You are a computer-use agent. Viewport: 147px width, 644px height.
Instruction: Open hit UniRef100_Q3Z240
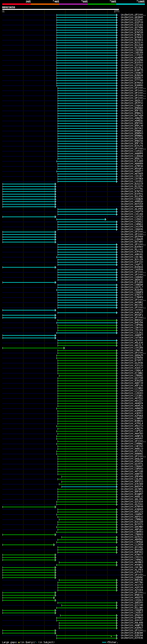tap(132, 20)
